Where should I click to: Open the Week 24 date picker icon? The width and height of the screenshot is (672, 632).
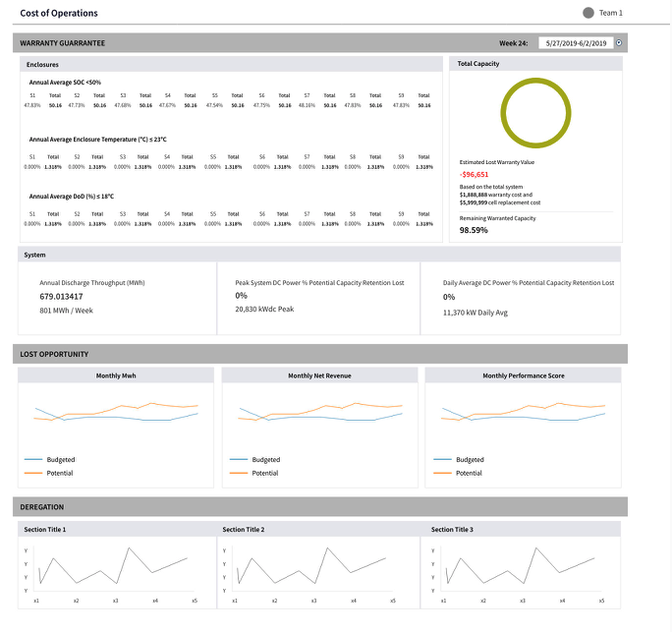[x=618, y=43]
